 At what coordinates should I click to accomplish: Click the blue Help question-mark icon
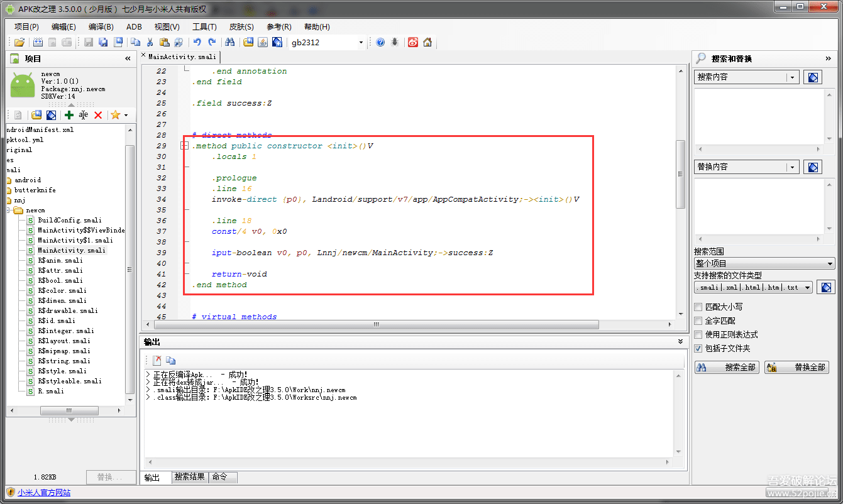coord(380,42)
